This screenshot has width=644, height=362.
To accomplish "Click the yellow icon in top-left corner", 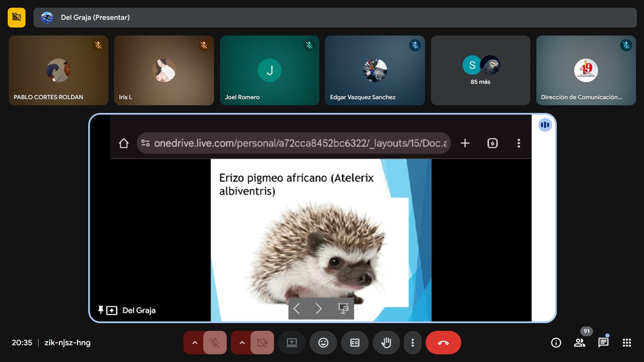I will tap(17, 18).
